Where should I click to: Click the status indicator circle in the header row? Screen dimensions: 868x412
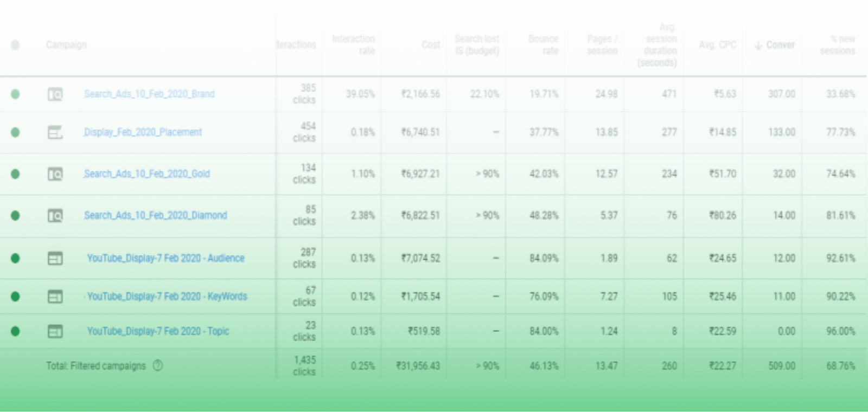pos(15,45)
